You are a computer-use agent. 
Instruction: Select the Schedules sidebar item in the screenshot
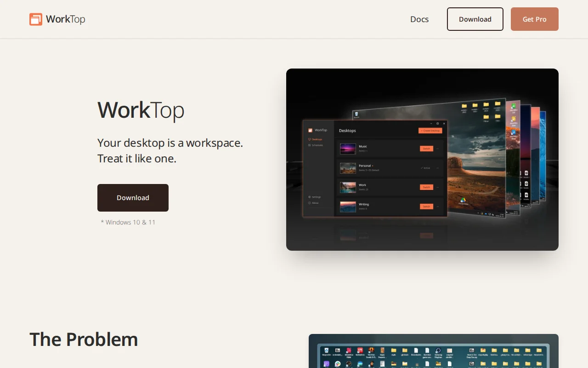(316, 145)
